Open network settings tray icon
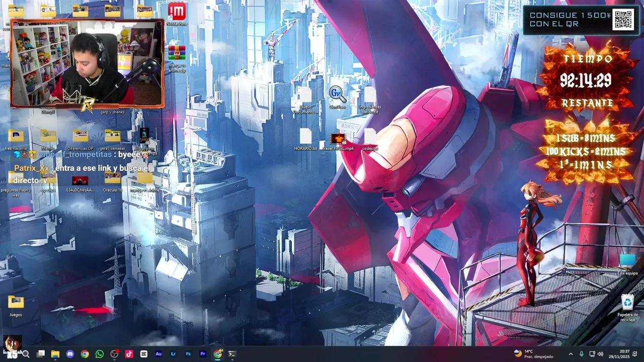Screen dimensions: 644x362 (x=592, y=354)
